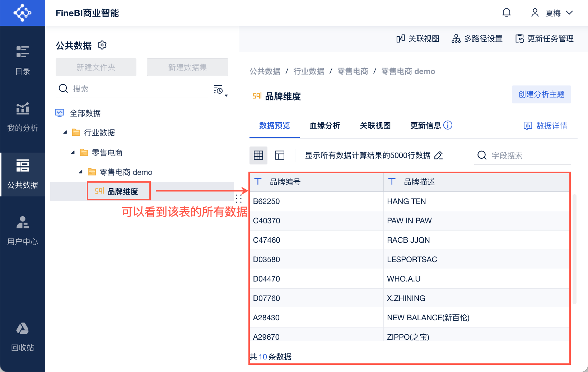The width and height of the screenshot is (588, 372).
Task: Click the FineBI logo icon
Action: click(22, 13)
